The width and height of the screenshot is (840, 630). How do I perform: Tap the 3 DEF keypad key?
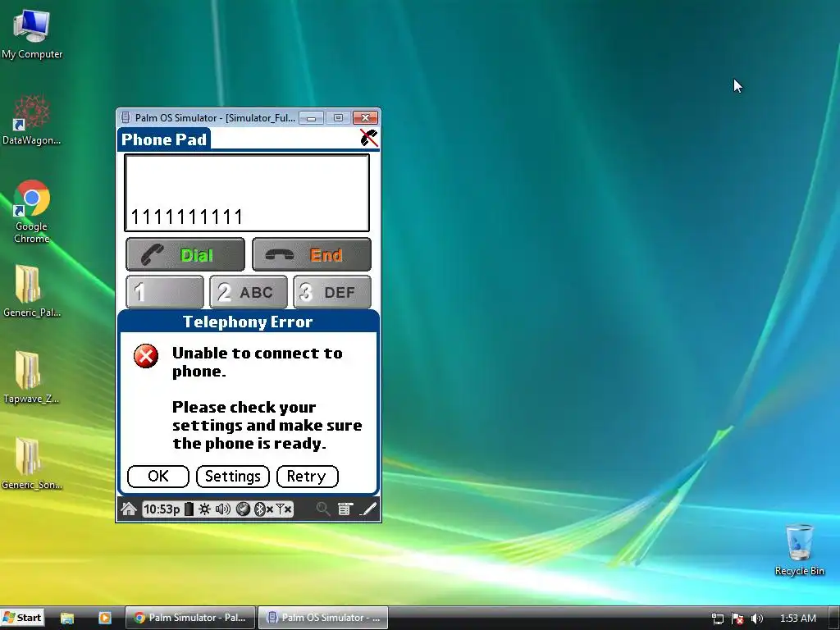[x=332, y=292]
